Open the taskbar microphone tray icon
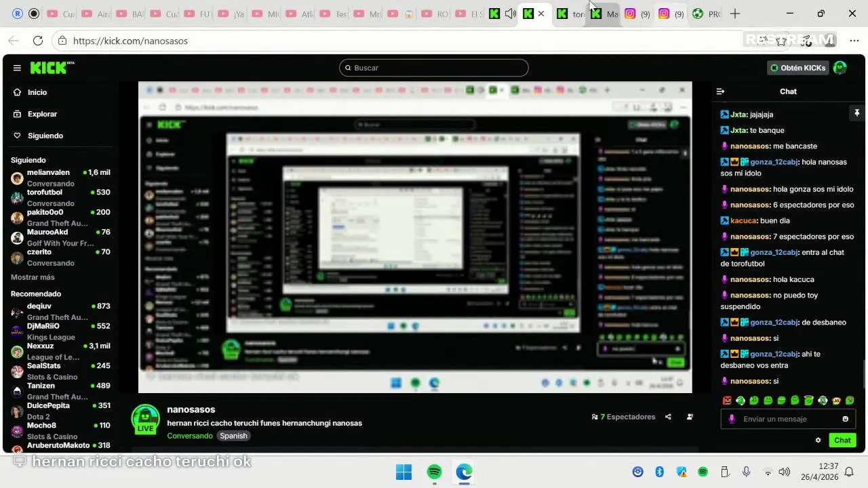868x488 pixels. tap(746, 472)
